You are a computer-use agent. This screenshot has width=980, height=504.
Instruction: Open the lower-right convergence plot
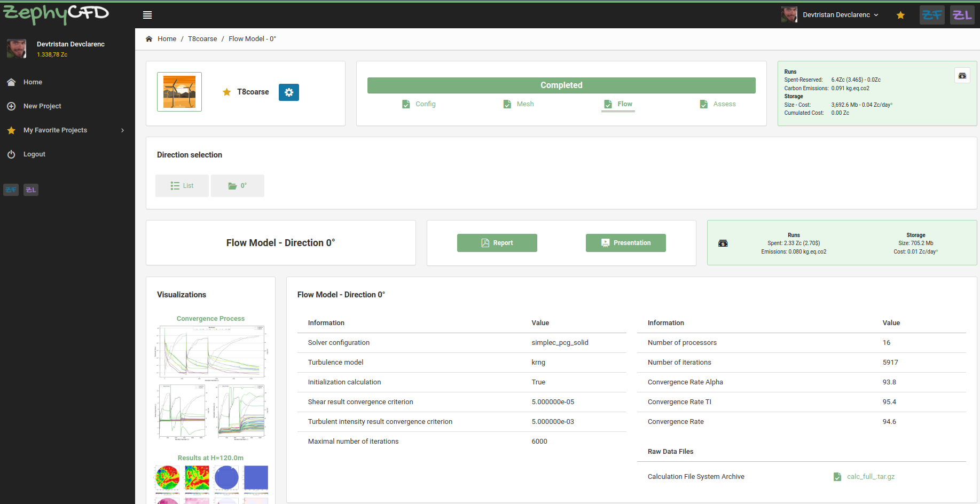tap(241, 412)
